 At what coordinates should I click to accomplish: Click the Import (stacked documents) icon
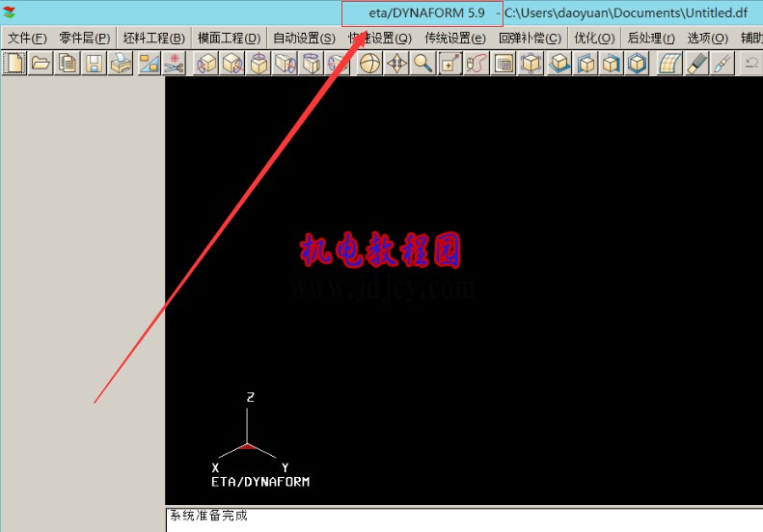(68, 64)
